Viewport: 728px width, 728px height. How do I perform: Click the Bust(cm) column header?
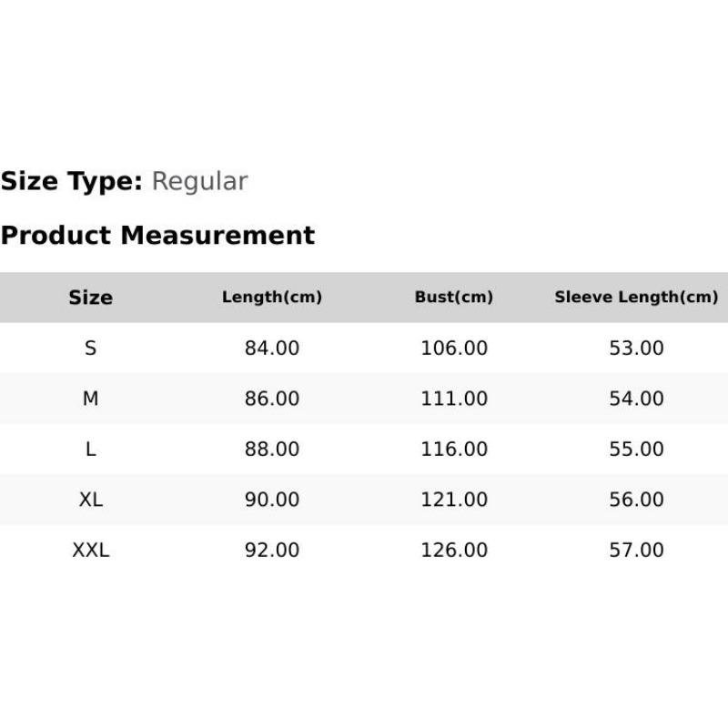click(453, 298)
